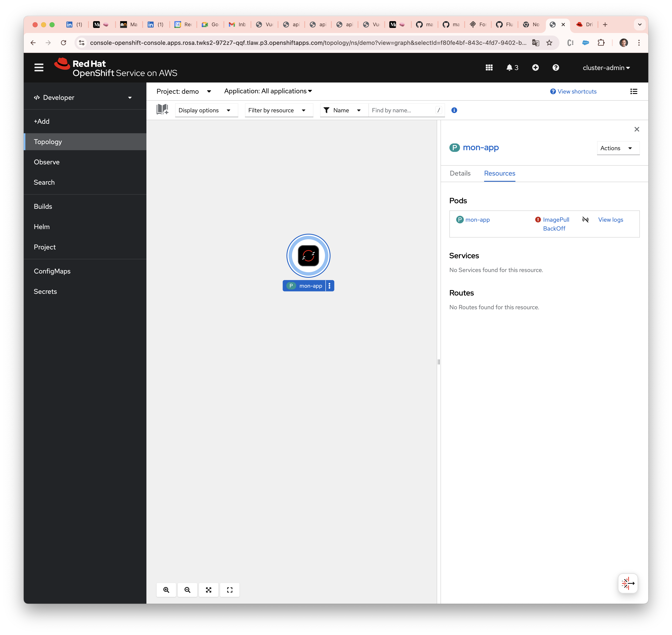The image size is (672, 635).
Task: Open the help question mark menu
Action: 556,68
